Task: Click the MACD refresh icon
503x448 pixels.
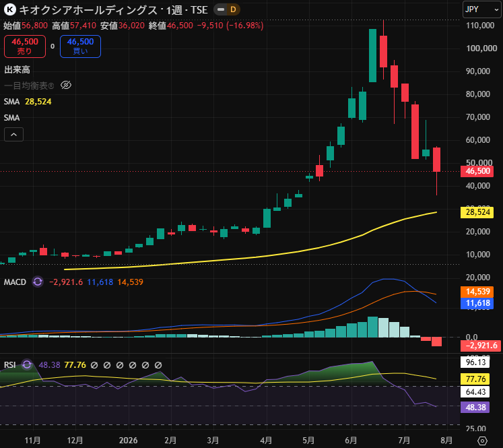Action: point(38,282)
